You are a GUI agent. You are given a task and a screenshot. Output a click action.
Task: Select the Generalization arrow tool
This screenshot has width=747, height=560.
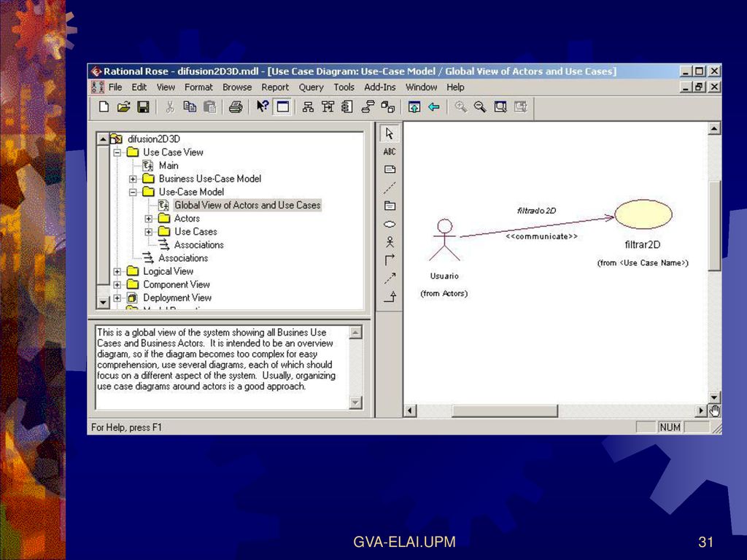390,297
